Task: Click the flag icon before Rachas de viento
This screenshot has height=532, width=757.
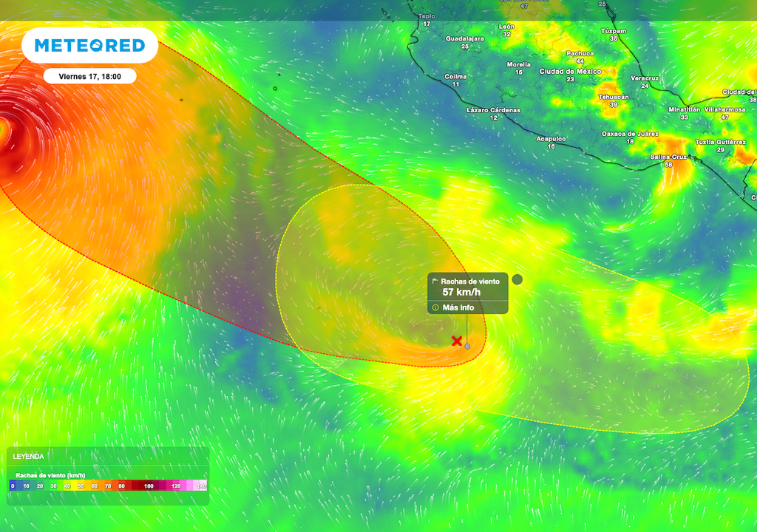Action: (435, 281)
